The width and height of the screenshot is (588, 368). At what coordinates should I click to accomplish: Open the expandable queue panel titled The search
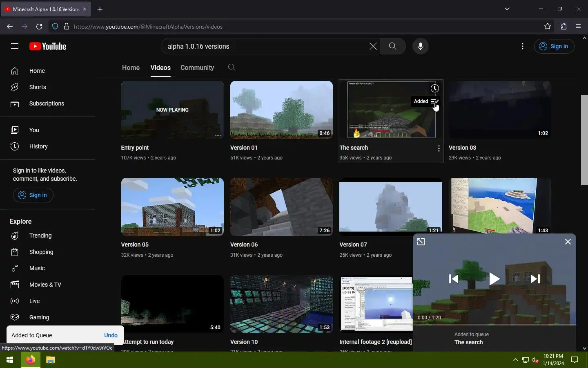[494, 339]
